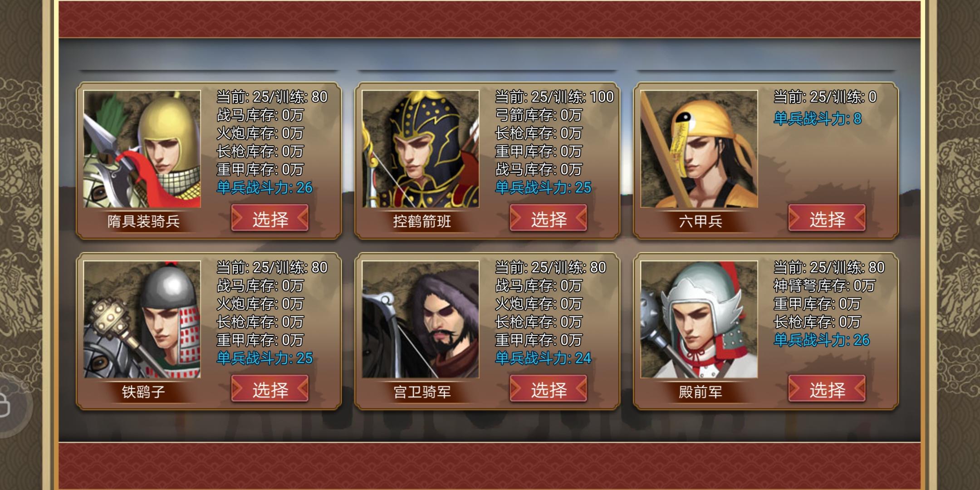Click 单兵战斗力: 8 text for 六甲兵
Image resolution: width=980 pixels, height=490 pixels.
[x=818, y=119]
